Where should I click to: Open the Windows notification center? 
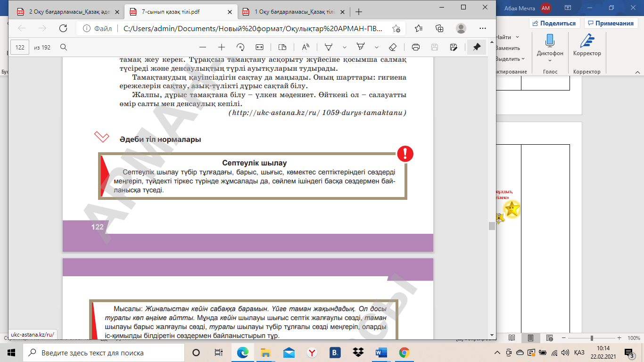[630, 353]
